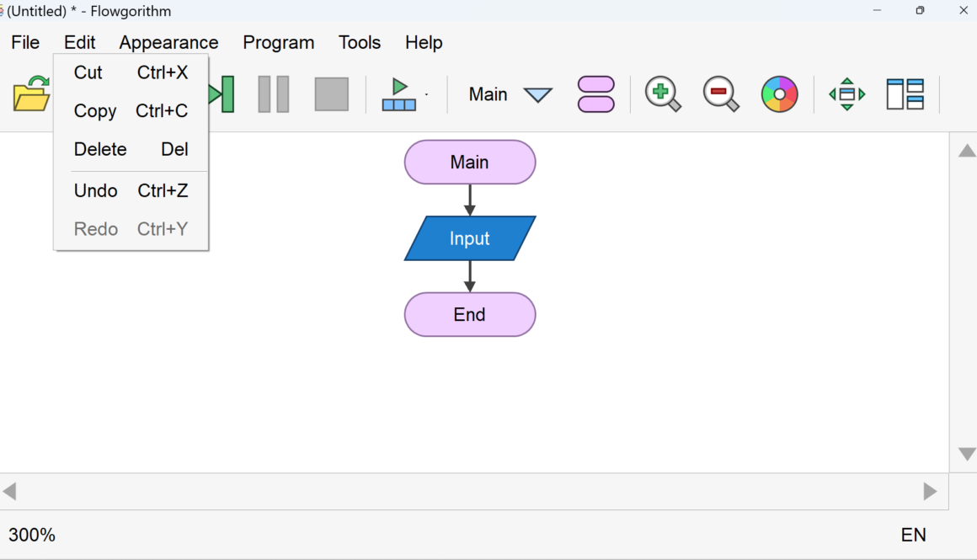977x560 pixels.
Task: Click the chart style arrows icon
Action: point(846,94)
